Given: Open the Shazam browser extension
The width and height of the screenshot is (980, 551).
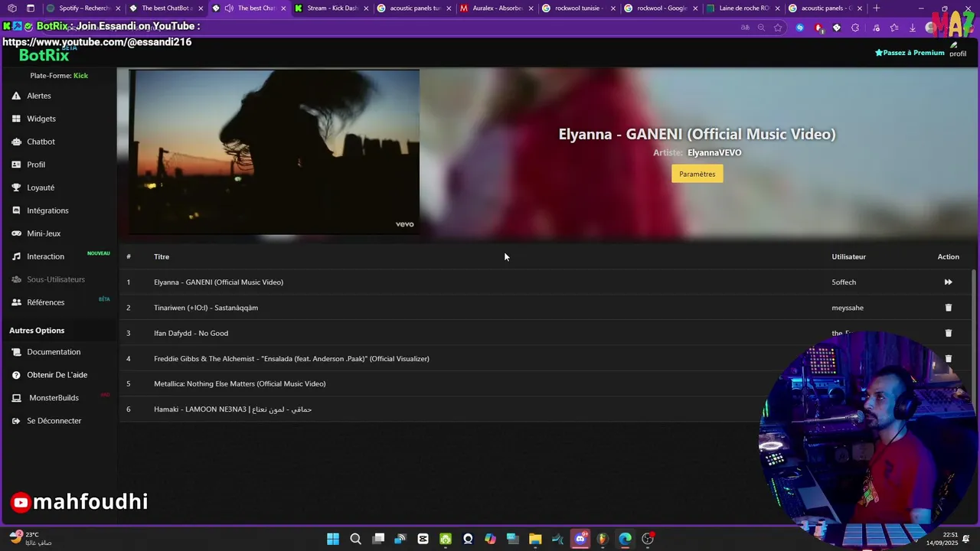Looking at the screenshot, I should (x=800, y=28).
